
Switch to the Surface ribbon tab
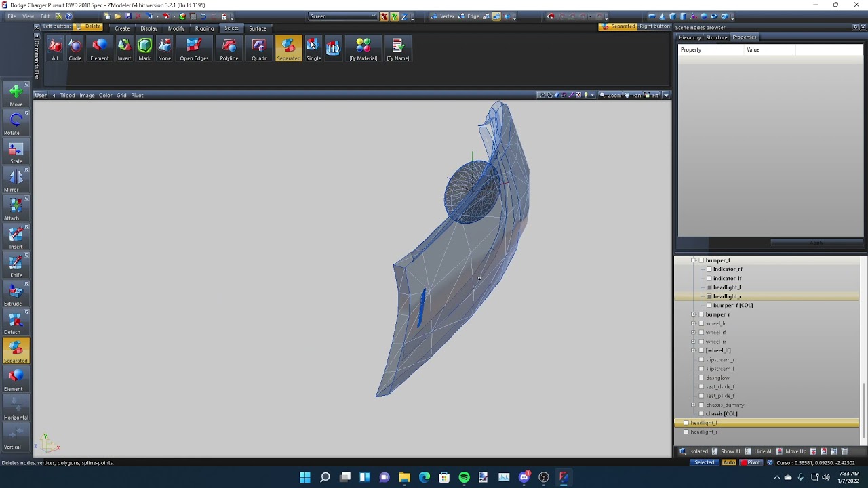[258, 28]
